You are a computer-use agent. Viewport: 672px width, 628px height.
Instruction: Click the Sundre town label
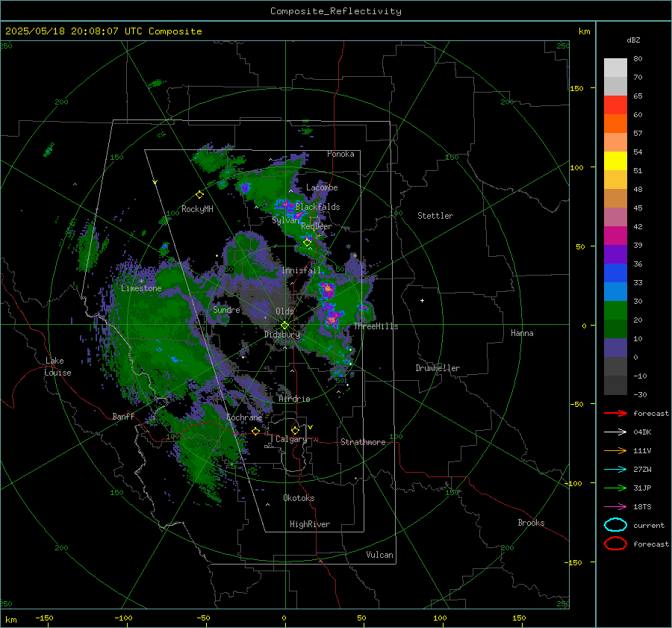click(226, 310)
